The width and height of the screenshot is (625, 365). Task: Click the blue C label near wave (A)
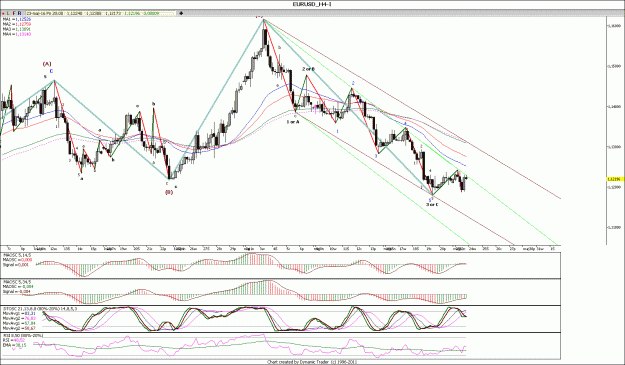[51, 71]
